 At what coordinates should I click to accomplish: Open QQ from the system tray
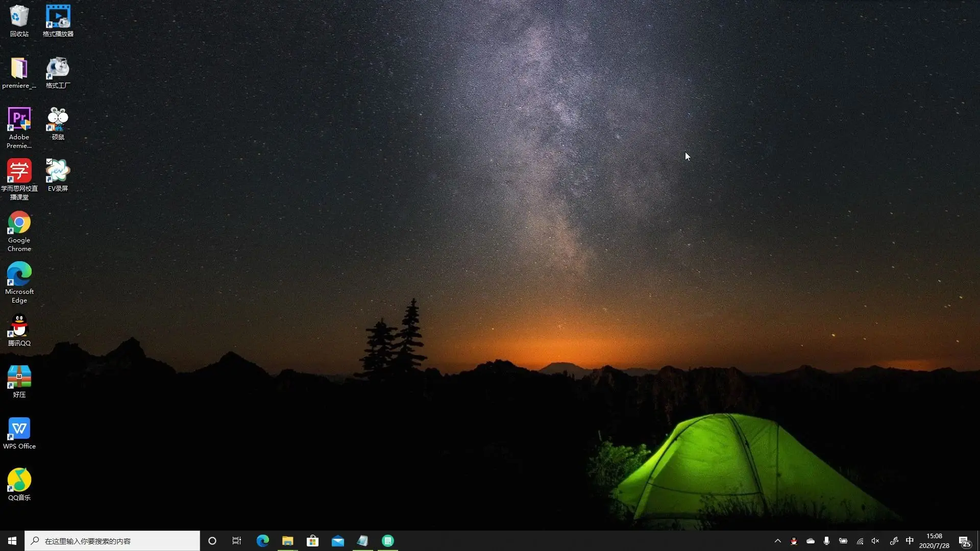pyautogui.click(x=794, y=541)
